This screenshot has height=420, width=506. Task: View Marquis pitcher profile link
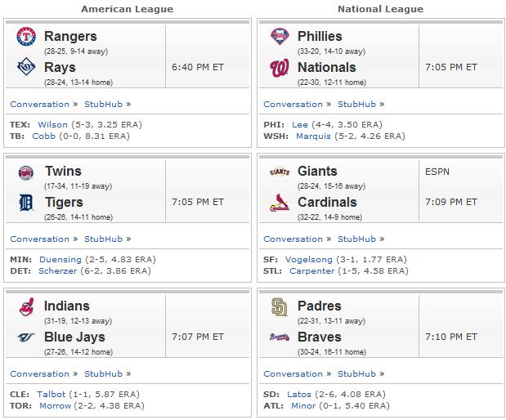point(313,136)
